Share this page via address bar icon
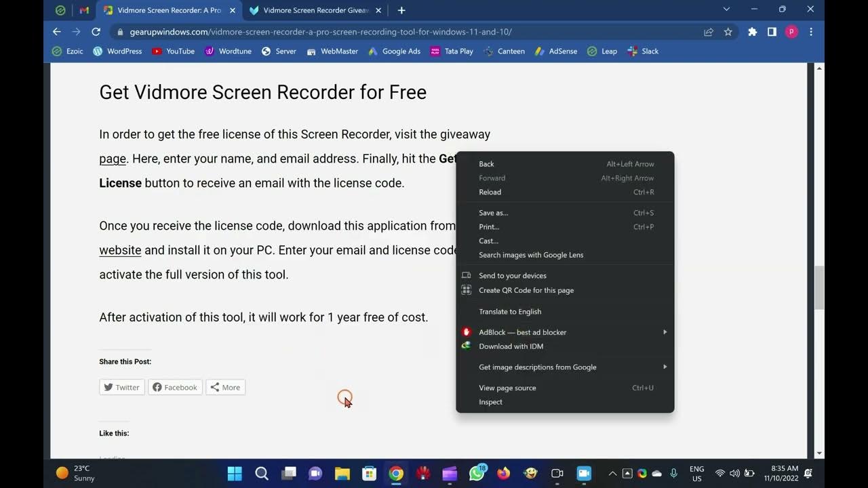This screenshot has height=488, width=868. tap(709, 32)
